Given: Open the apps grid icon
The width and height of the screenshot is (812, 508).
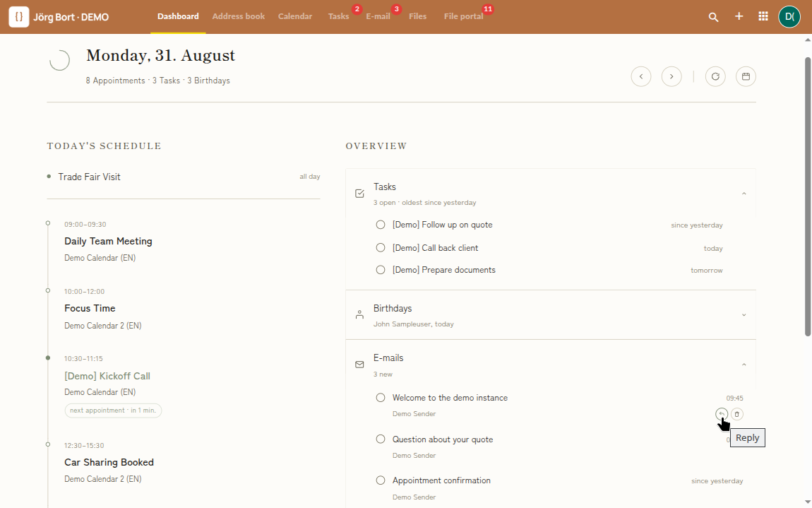Looking at the screenshot, I should pos(763,16).
